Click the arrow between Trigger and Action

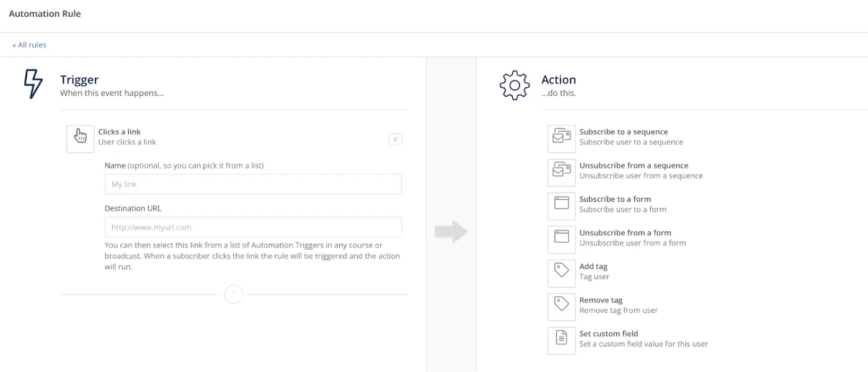pos(451,232)
